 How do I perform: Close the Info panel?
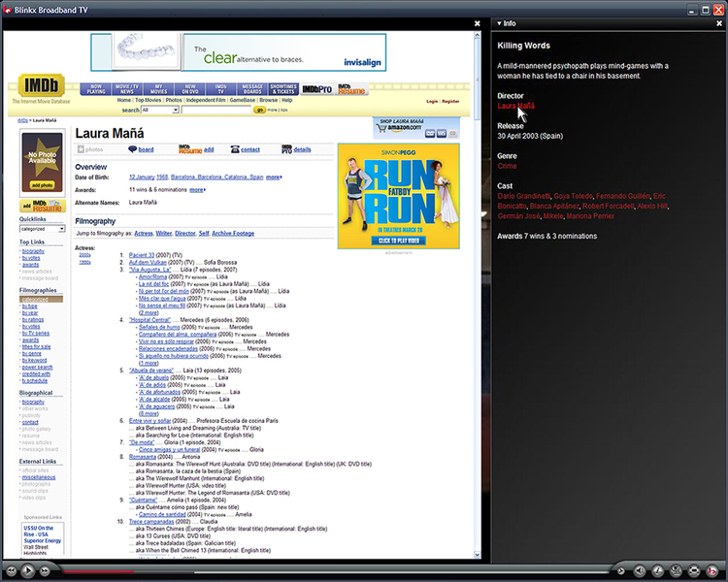(x=719, y=23)
